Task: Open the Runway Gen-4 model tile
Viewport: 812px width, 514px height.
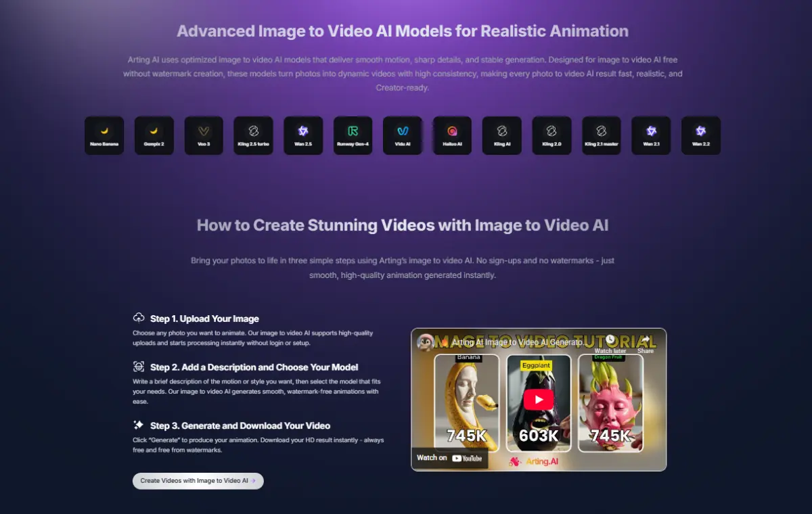Action: click(353, 135)
